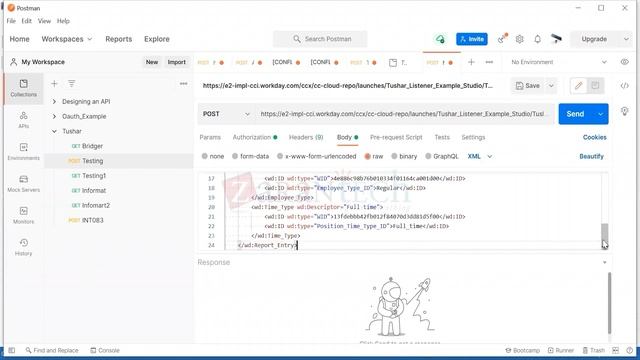The image size is (640, 360).
Task: Click the Beautify link
Action: pyautogui.click(x=591, y=156)
